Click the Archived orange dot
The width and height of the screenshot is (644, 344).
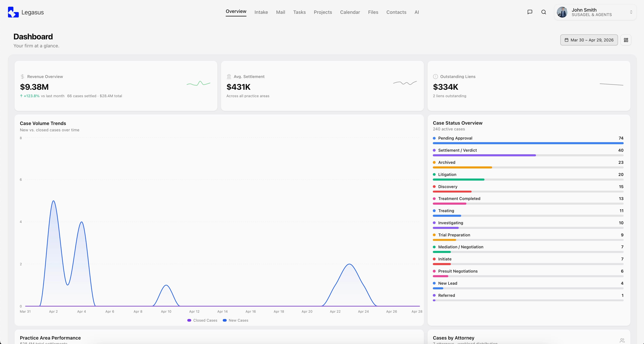pos(434,162)
